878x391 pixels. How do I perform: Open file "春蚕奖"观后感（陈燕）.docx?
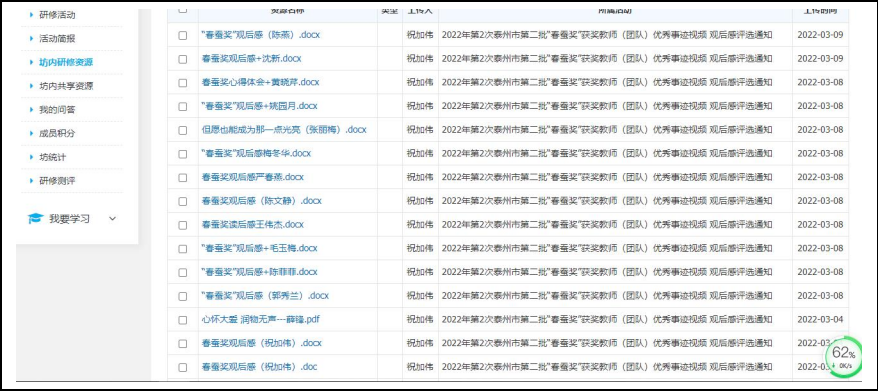(260, 35)
